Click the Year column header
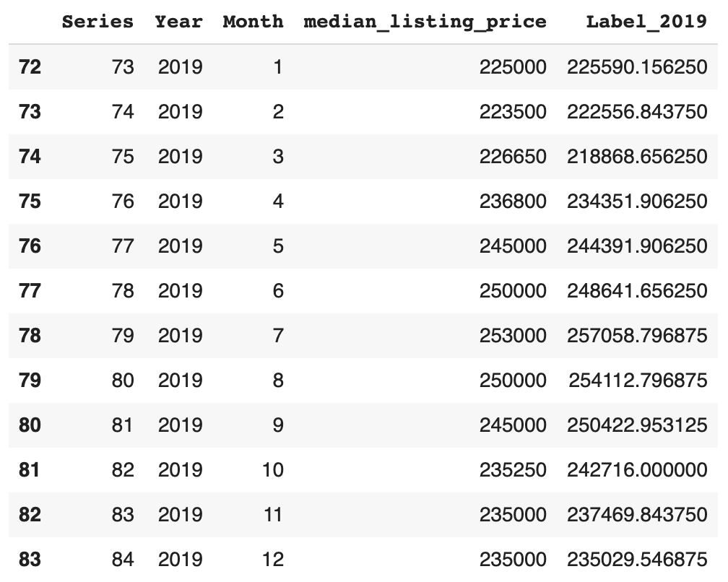Screen dimensions: 728x582 point(178,22)
